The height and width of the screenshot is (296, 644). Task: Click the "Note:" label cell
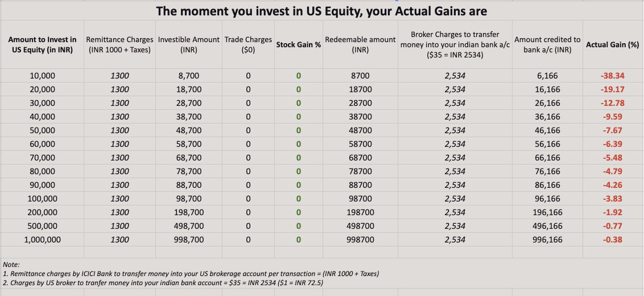(11, 265)
